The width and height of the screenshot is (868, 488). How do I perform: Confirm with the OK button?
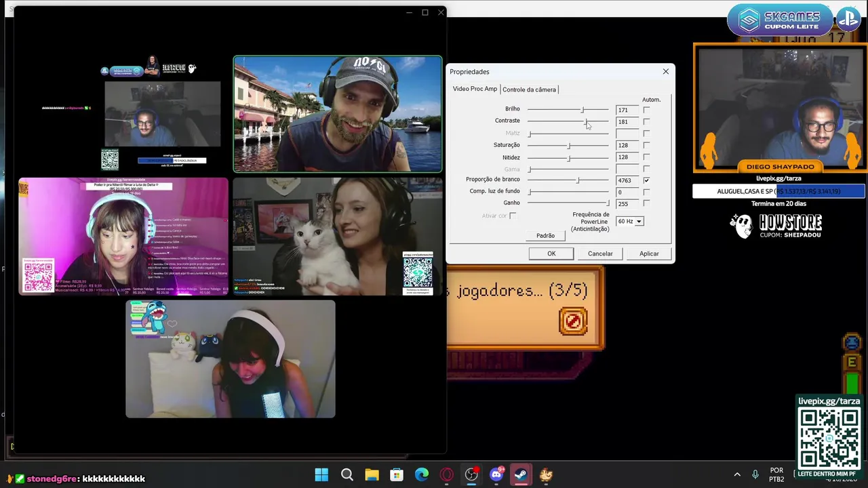pos(551,253)
